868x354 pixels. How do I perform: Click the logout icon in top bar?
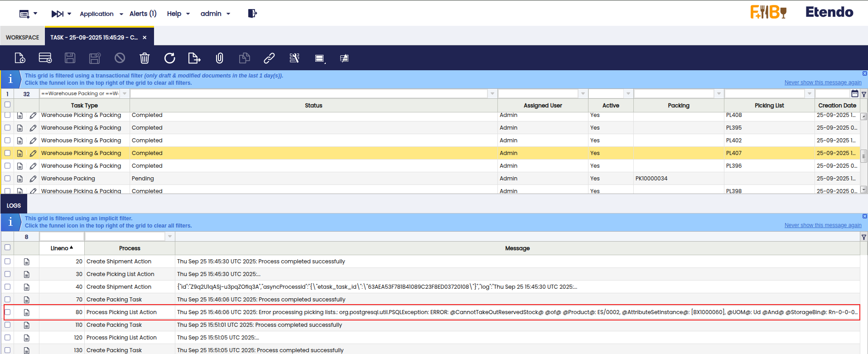(x=252, y=14)
